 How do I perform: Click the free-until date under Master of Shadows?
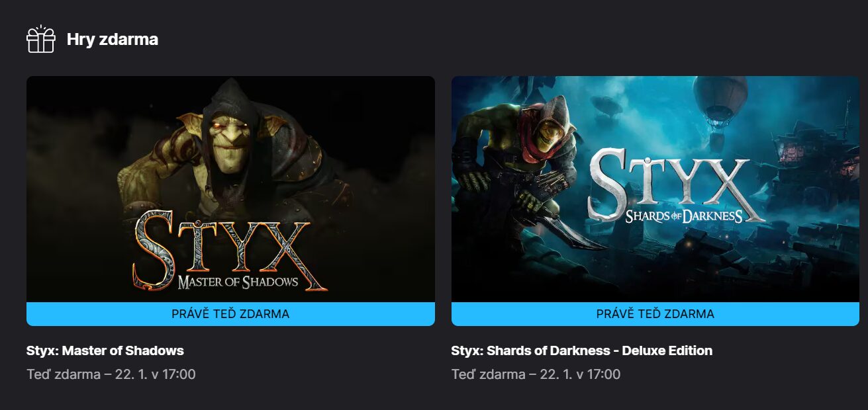click(111, 374)
